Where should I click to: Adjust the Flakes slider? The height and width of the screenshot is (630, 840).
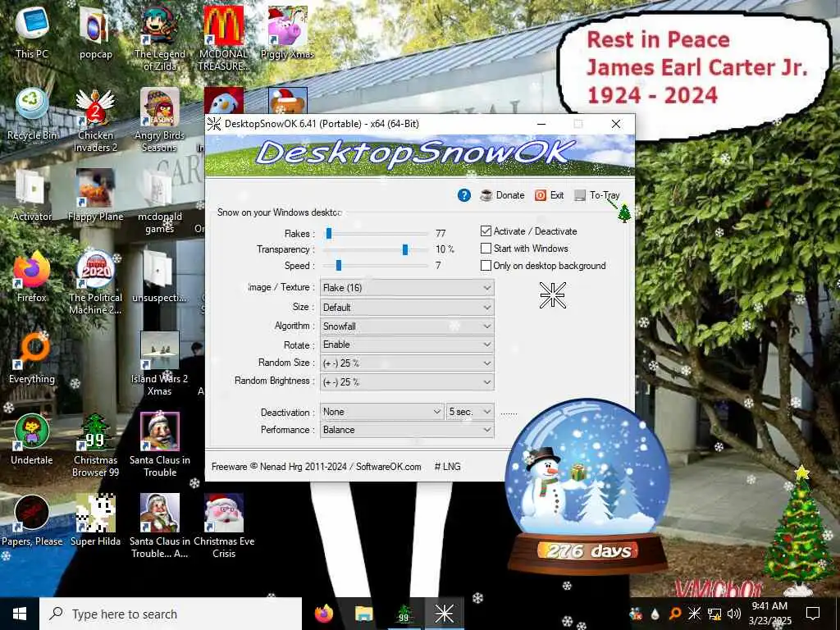(329, 234)
